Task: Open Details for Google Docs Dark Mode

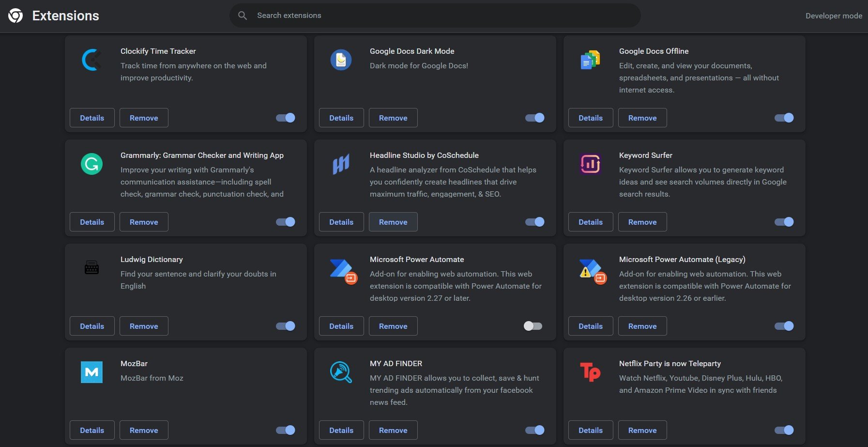Action: [341, 118]
